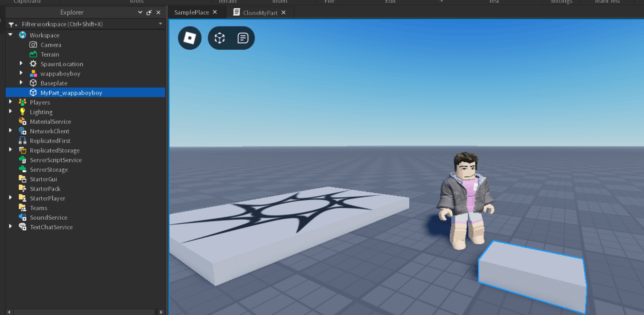Expand the ReplicatedStorage node
Image resolution: width=644 pixels, height=315 pixels.
click(x=10, y=151)
